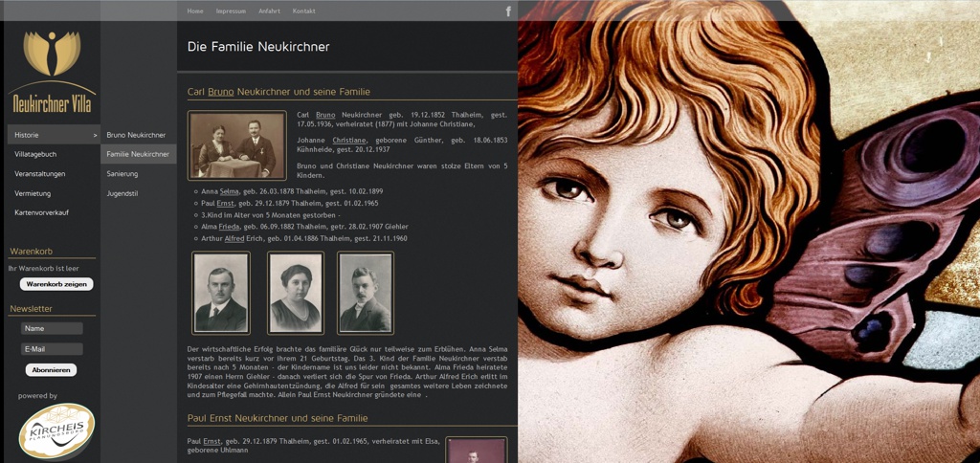Go to Impressum page
This screenshot has height=463, width=980.
coord(231,11)
